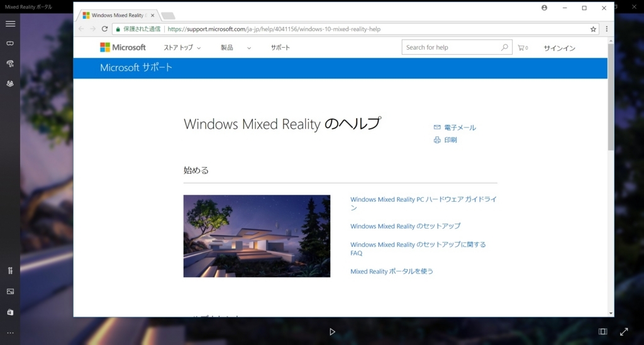
Task: Reload the Microsoft support page
Action: pos(105,29)
